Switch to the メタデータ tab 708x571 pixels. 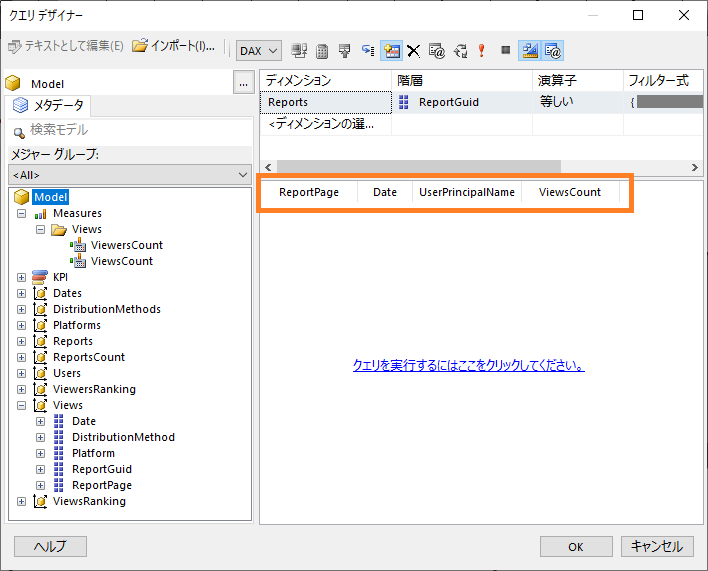coord(48,106)
